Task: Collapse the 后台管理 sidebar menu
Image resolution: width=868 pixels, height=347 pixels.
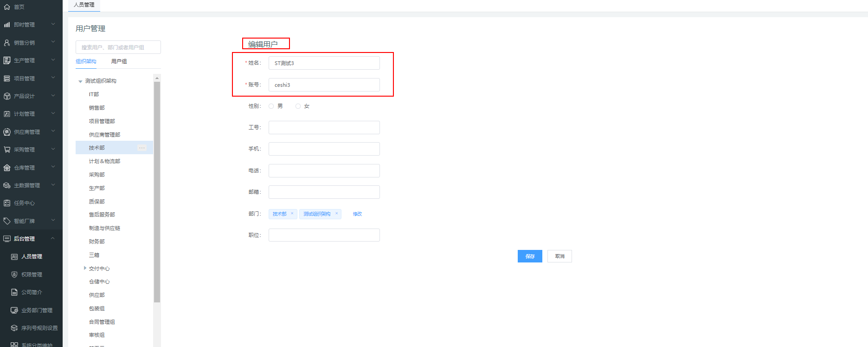Action: pos(52,239)
